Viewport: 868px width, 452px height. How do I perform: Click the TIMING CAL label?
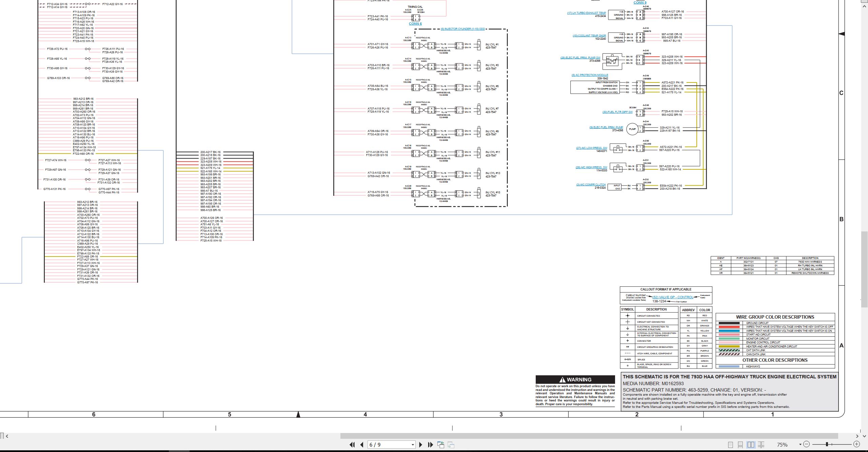[x=415, y=7]
